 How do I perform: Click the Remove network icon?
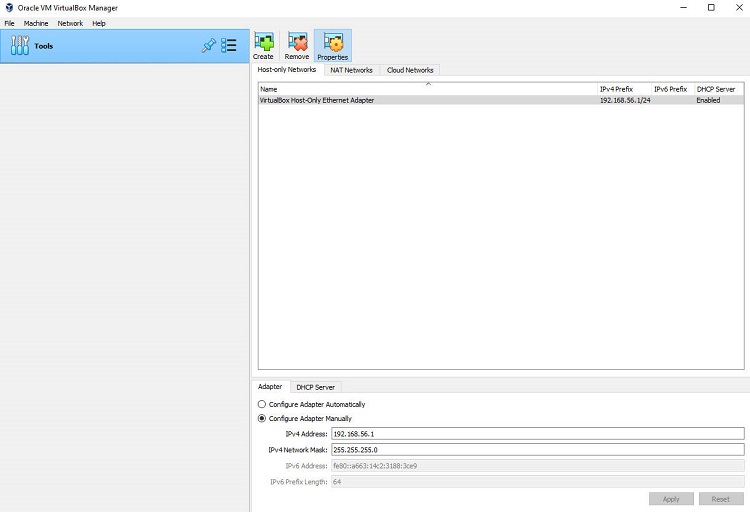tap(297, 42)
